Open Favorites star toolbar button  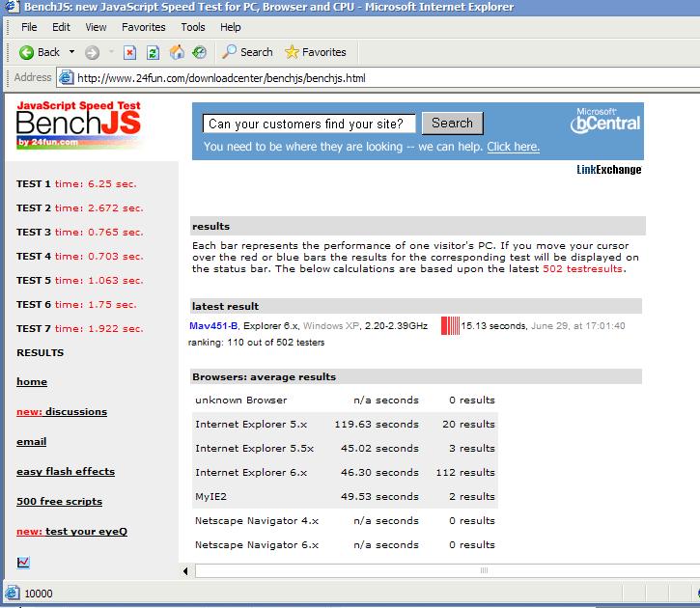(x=315, y=52)
